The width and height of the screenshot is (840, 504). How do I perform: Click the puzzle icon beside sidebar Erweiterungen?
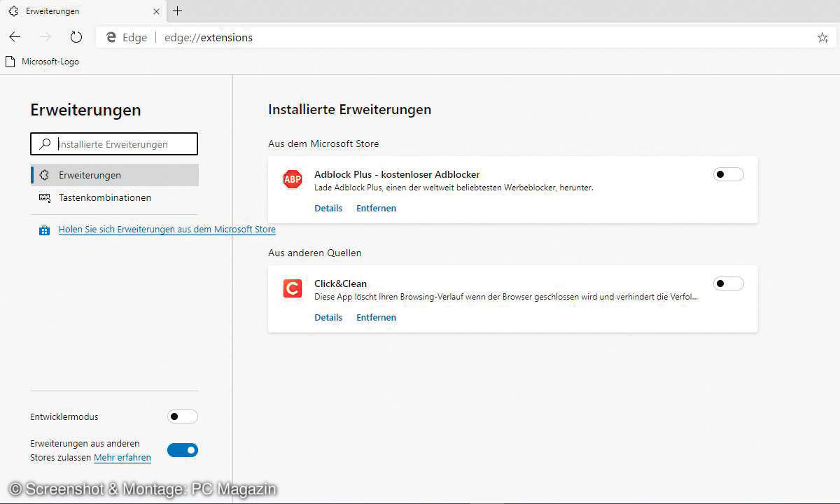point(45,175)
